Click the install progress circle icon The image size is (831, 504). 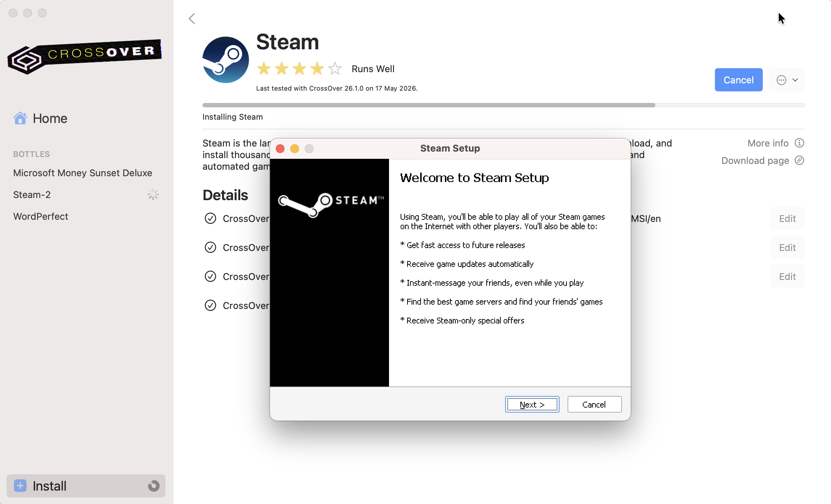pyautogui.click(x=154, y=486)
